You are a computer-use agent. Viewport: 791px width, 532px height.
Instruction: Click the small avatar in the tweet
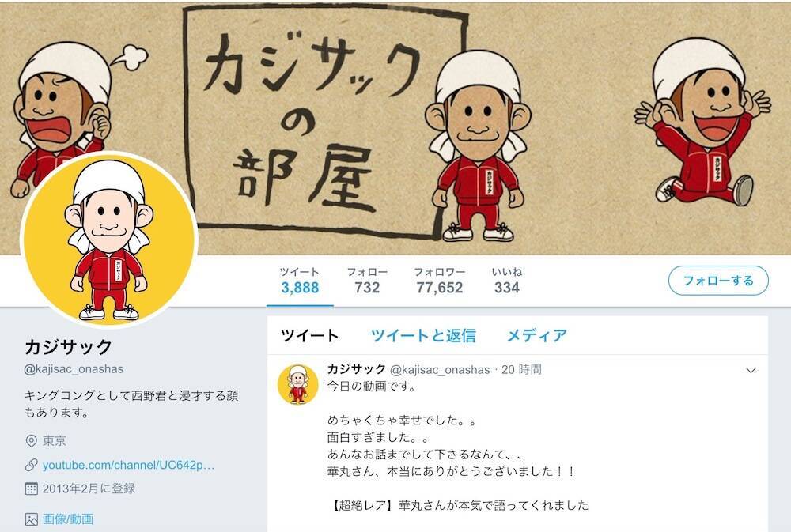click(297, 385)
